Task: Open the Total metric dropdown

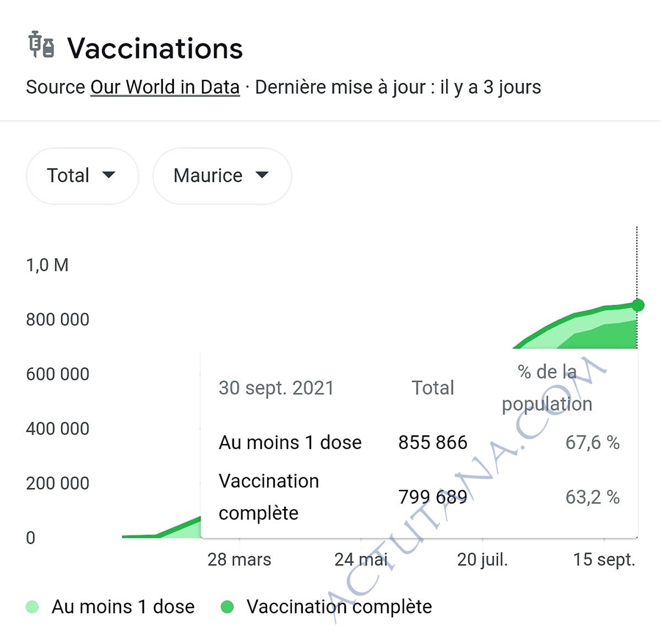Action: pyautogui.click(x=82, y=176)
